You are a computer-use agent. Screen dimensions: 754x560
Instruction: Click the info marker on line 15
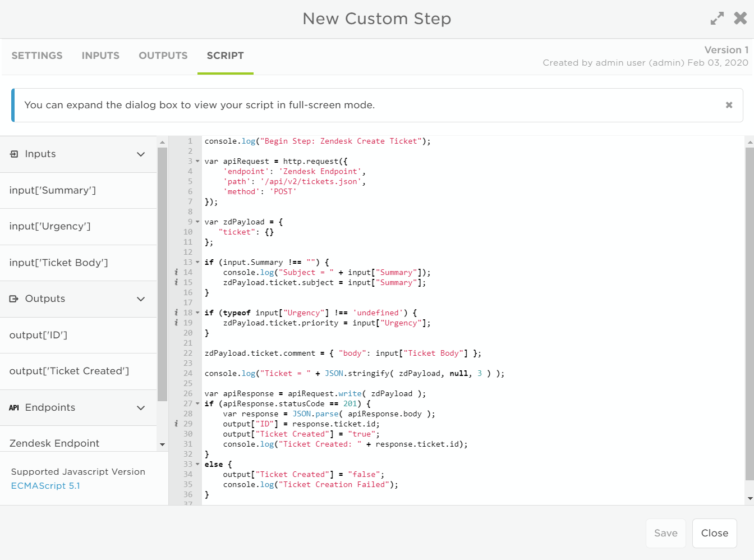pos(176,282)
